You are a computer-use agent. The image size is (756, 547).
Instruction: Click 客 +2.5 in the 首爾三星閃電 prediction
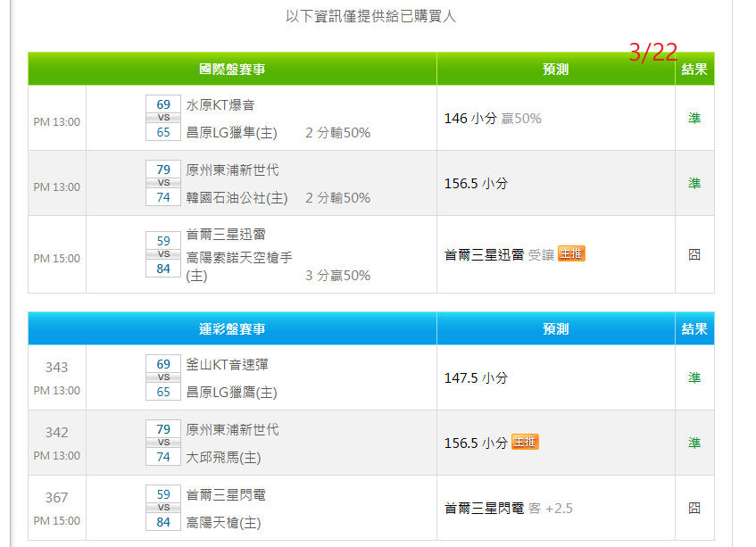(x=550, y=509)
